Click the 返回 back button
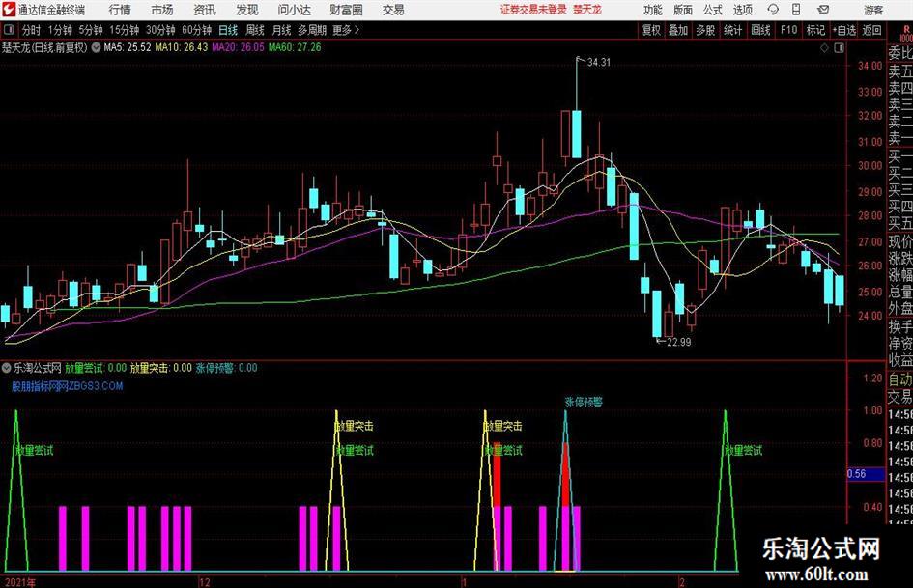This screenshot has width=913, height=588. pyautogui.click(x=871, y=30)
